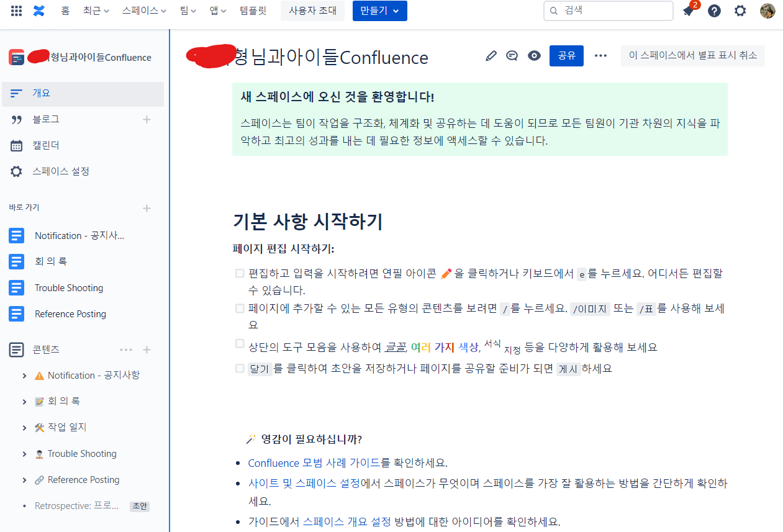Open Trouble Shooting shortcut link
This screenshot has height=532, width=783.
tap(69, 287)
